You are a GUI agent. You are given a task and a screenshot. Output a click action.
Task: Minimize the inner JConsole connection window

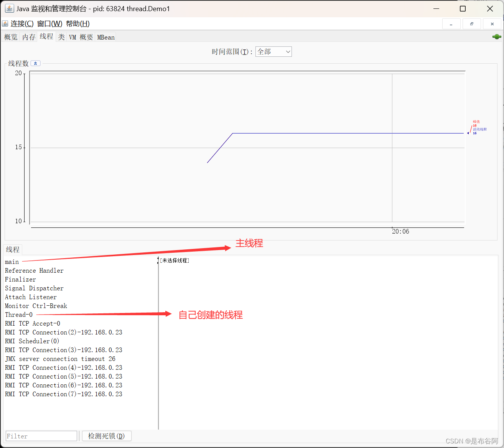(x=451, y=24)
